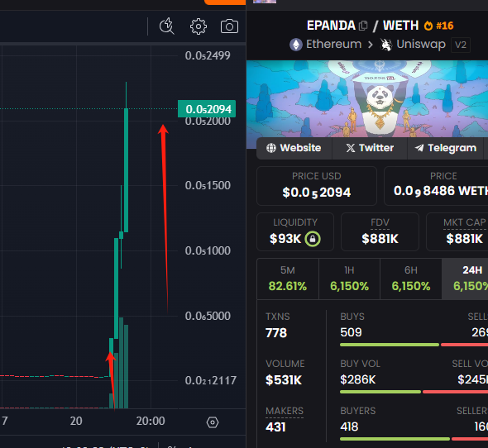Image resolution: width=488 pixels, height=448 pixels.
Task: Click the X logo beside Twitter
Action: pyautogui.click(x=351, y=148)
